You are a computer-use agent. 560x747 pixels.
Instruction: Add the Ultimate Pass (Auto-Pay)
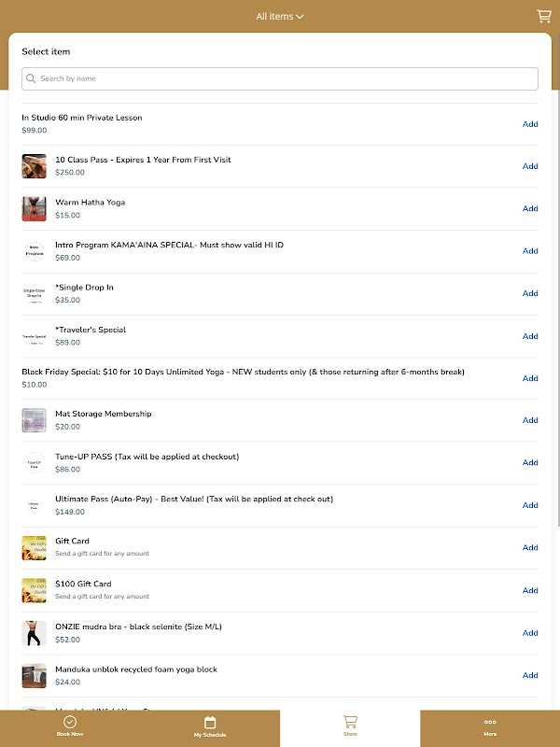pos(530,505)
